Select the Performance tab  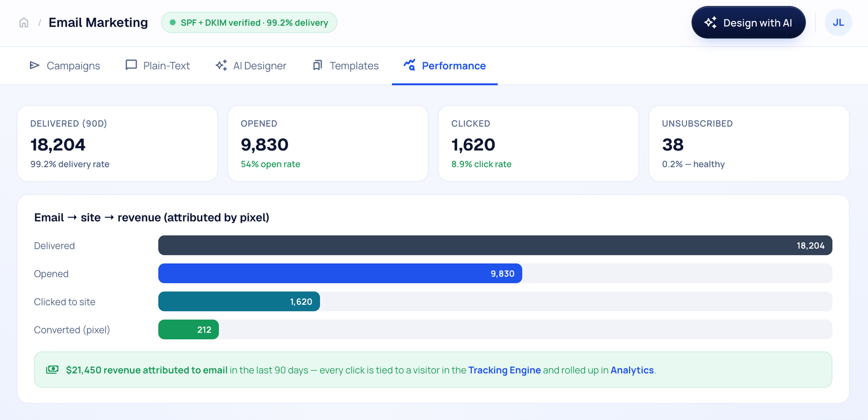445,66
